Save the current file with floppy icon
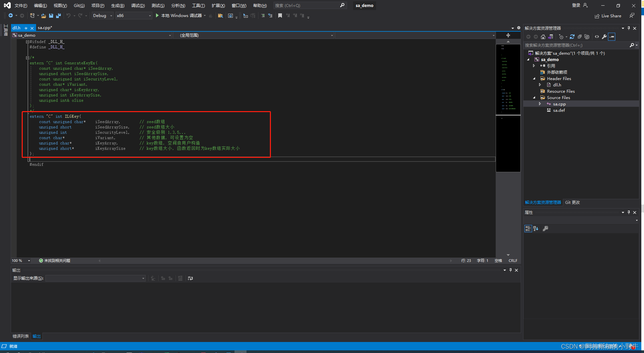Screen dimensions: 644x353 pyautogui.click(x=51, y=16)
